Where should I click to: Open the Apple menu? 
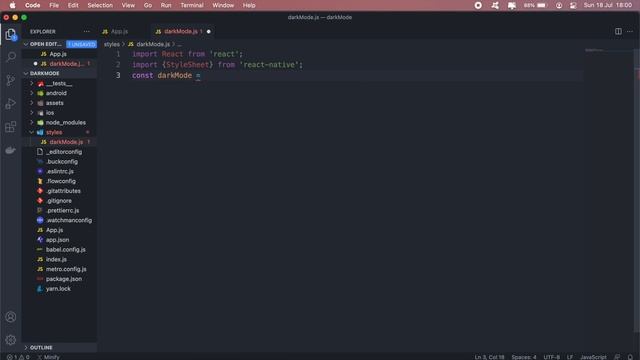(x=12, y=5)
